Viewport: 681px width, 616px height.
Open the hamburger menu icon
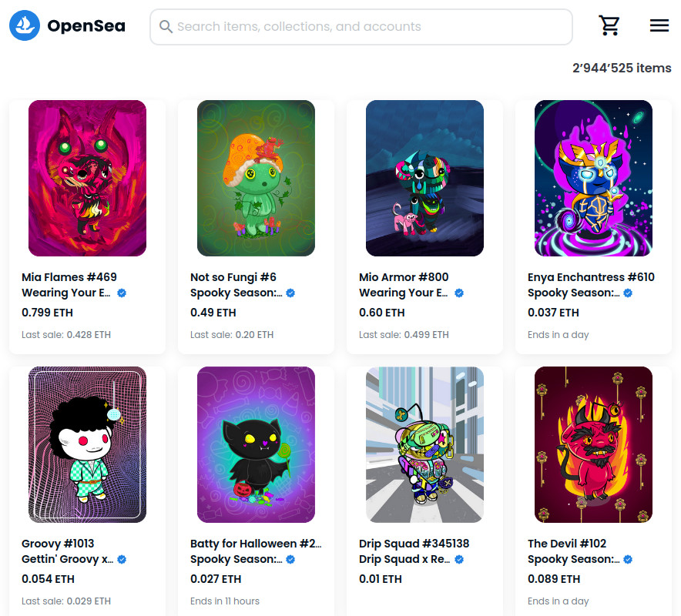point(659,25)
